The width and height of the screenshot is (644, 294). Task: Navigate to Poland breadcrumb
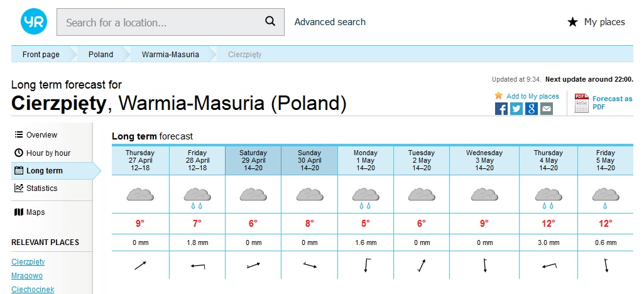point(101,55)
